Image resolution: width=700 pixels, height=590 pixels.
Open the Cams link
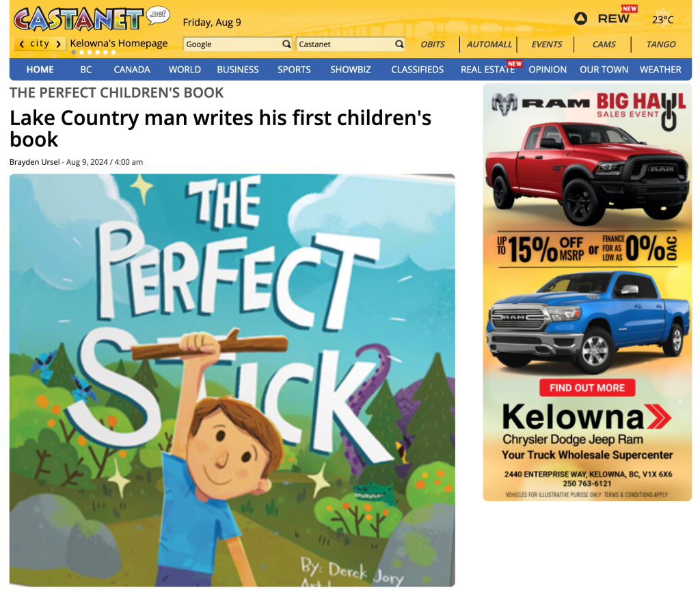[x=604, y=44]
